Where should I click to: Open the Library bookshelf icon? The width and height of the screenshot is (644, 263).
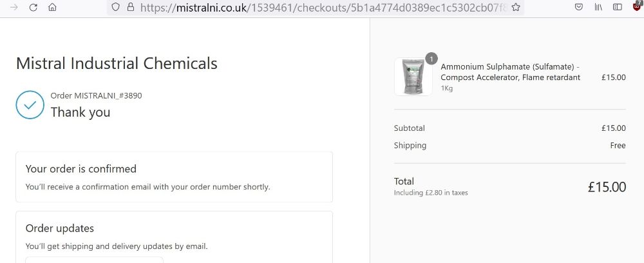(x=598, y=7)
